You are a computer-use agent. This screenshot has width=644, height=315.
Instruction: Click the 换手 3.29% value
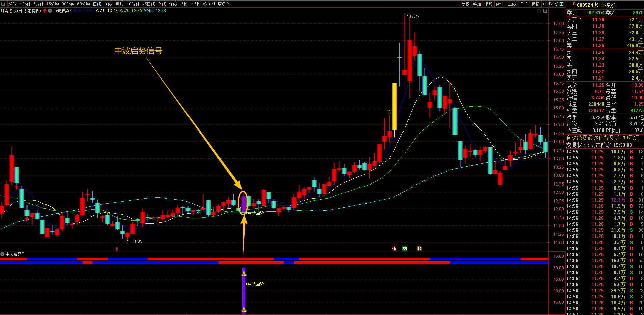(x=598, y=117)
